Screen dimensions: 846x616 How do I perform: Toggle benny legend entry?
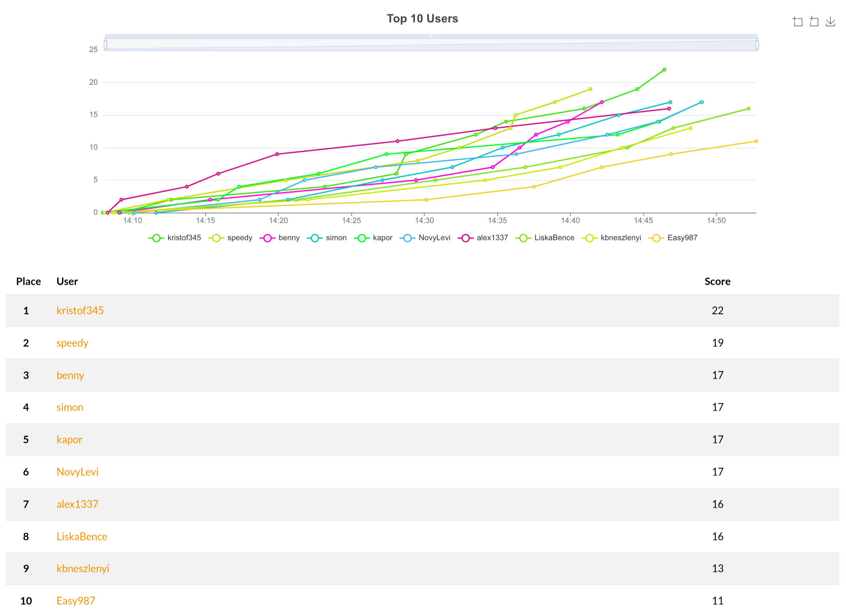point(281,238)
